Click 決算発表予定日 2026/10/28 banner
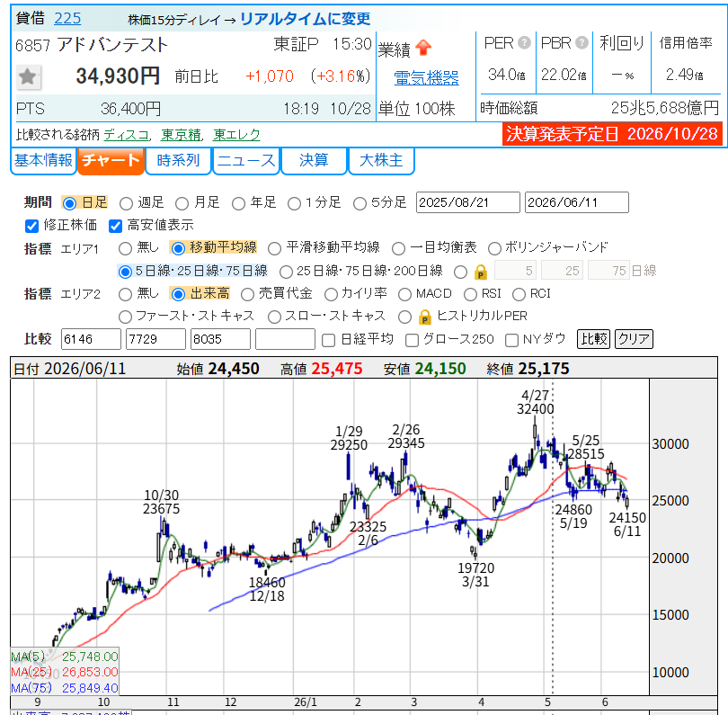Image resolution: width=728 pixels, height=715 pixels. [x=612, y=134]
